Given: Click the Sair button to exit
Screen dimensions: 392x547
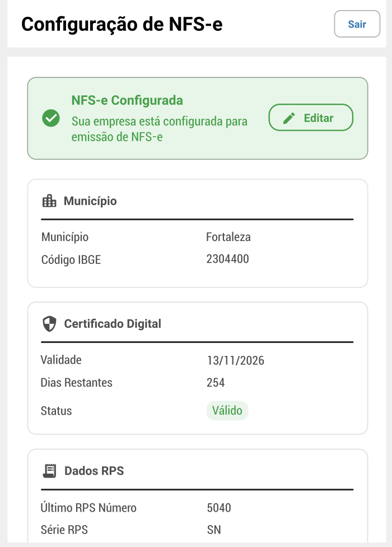Looking at the screenshot, I should coord(357,24).
